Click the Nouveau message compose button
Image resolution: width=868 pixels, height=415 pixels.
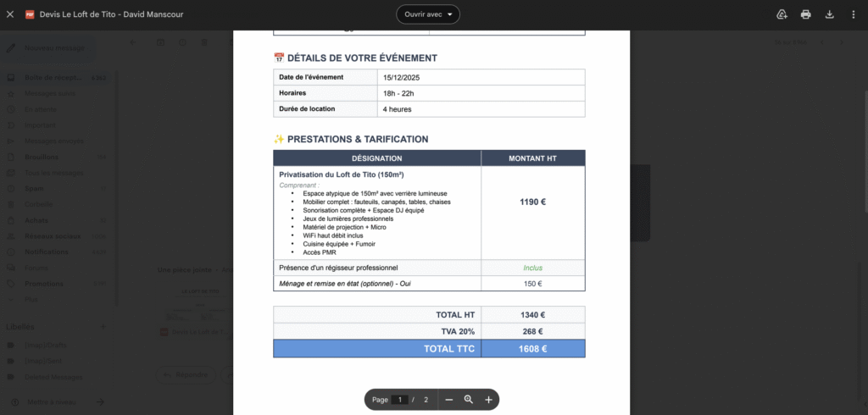[53, 48]
